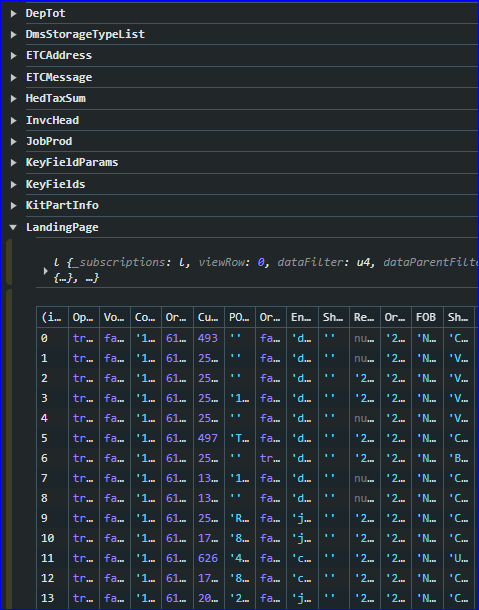Screen dimensions: 479x610
Task: Expand the _subscriptions object preview arrow
Action: [46, 270]
